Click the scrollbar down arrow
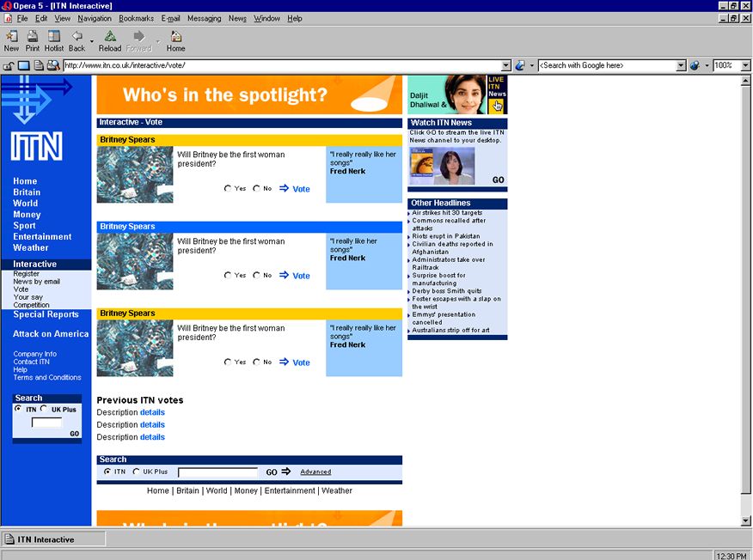The width and height of the screenshot is (753, 560). 745,520
